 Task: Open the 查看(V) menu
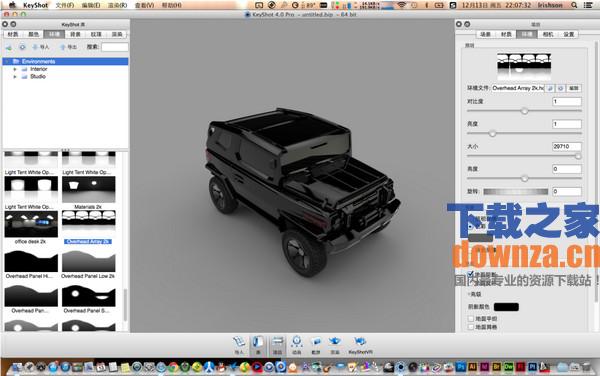(x=144, y=5)
